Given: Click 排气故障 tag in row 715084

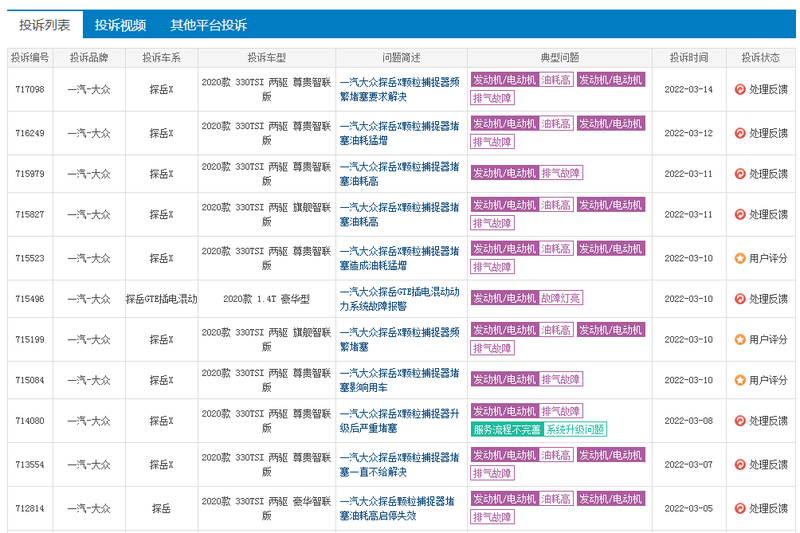Looking at the screenshot, I should point(561,379).
